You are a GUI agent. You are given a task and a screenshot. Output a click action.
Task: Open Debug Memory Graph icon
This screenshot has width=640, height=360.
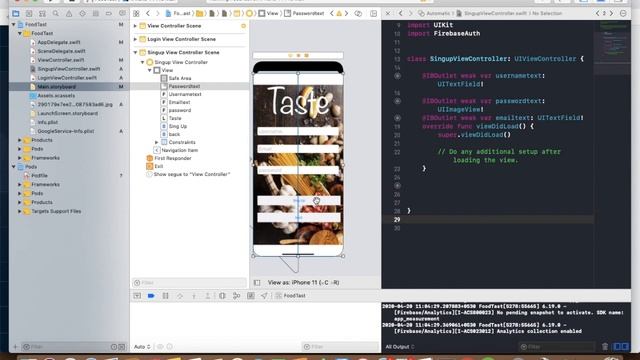tap(236, 296)
